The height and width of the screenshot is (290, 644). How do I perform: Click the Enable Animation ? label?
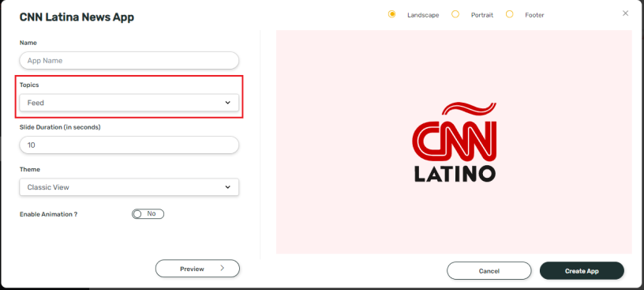[48, 214]
